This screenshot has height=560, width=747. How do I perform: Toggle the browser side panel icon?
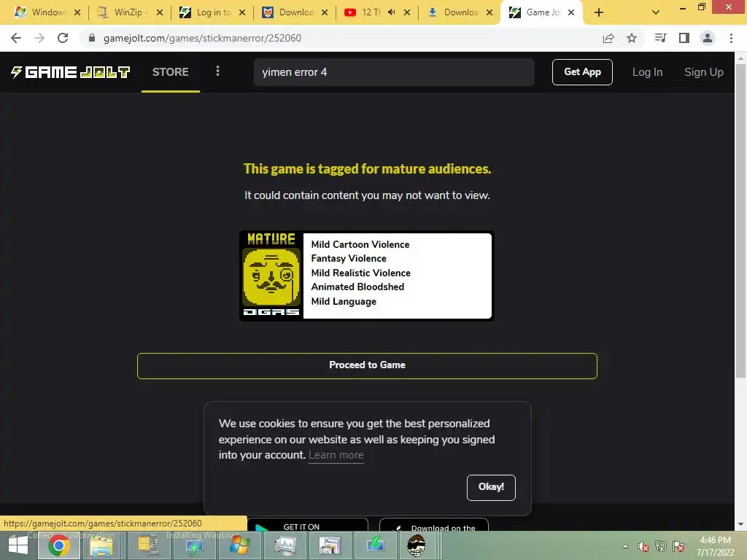click(684, 38)
